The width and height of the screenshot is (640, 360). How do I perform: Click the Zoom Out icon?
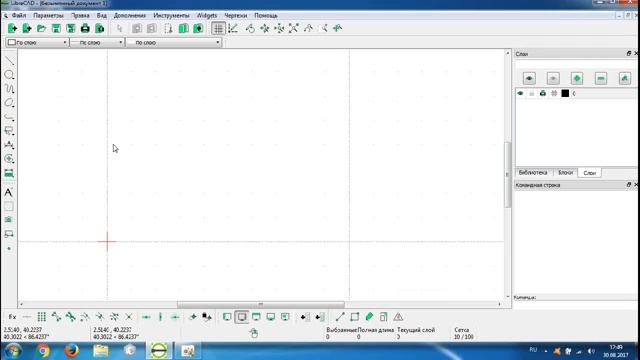coord(280,28)
